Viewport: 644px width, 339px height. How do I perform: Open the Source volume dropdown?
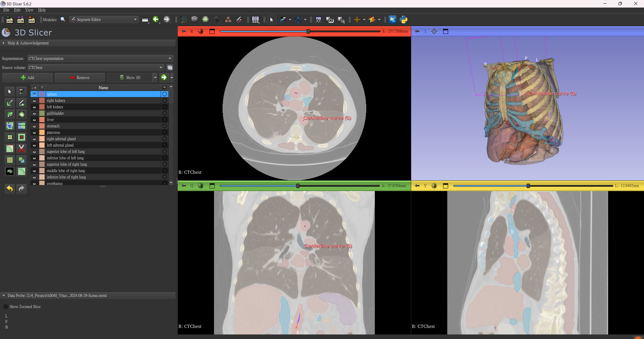click(96, 67)
